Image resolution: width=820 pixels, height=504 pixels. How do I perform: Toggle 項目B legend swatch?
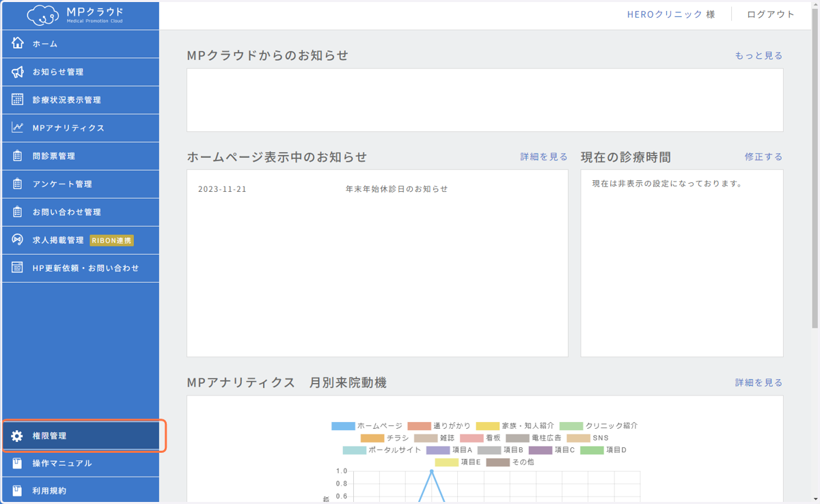click(x=489, y=451)
